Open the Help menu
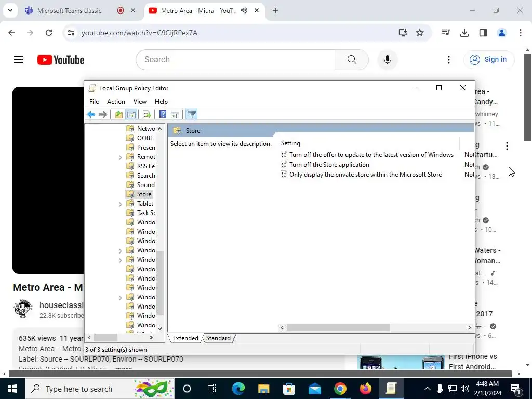 [x=161, y=102]
